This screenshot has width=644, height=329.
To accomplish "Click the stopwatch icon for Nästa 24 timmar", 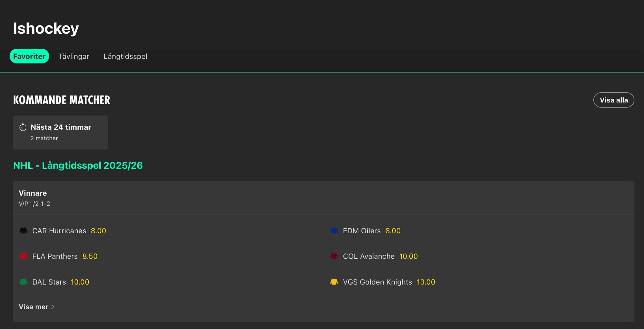I will pyautogui.click(x=23, y=127).
